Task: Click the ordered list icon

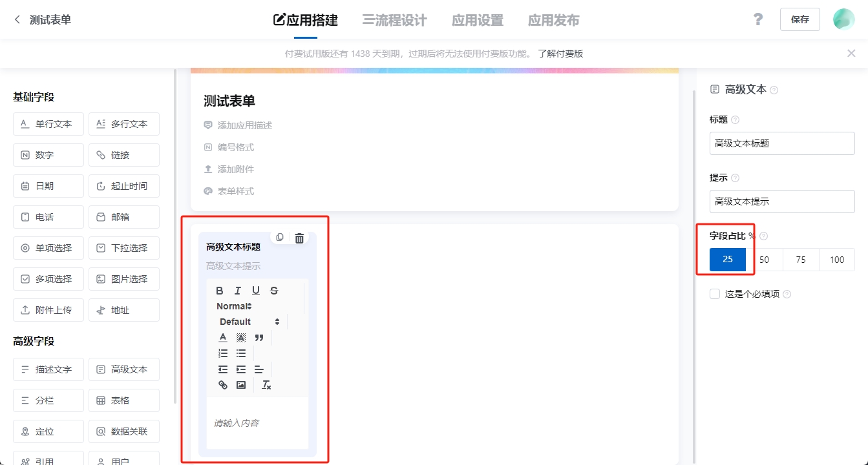Action: point(223,353)
